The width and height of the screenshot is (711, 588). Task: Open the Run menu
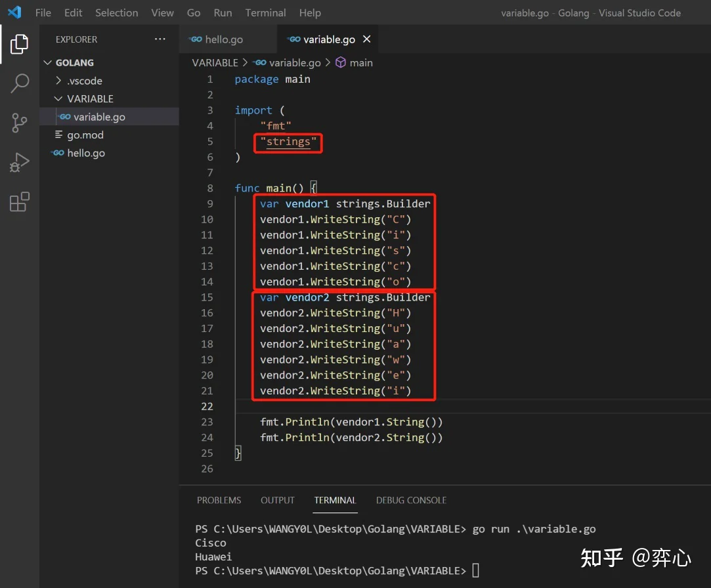click(223, 12)
